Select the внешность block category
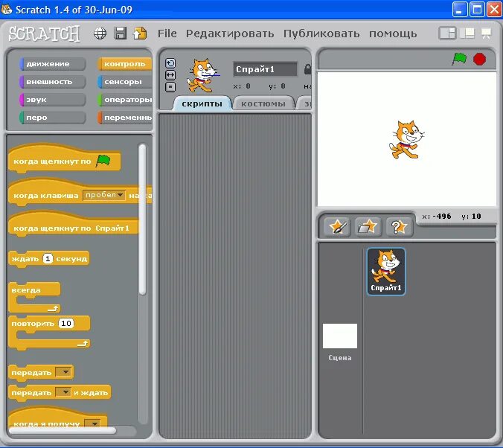 (53, 82)
